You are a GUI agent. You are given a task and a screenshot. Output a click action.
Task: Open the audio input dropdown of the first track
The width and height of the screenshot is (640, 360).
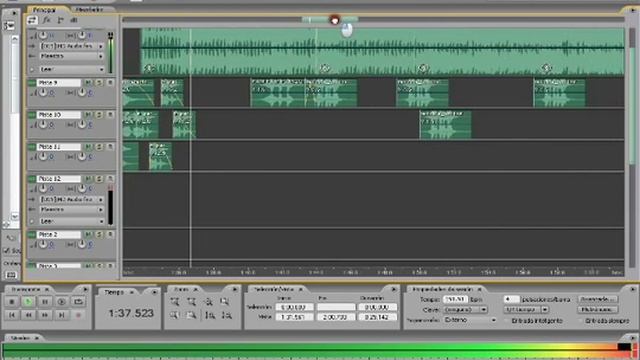point(72,46)
